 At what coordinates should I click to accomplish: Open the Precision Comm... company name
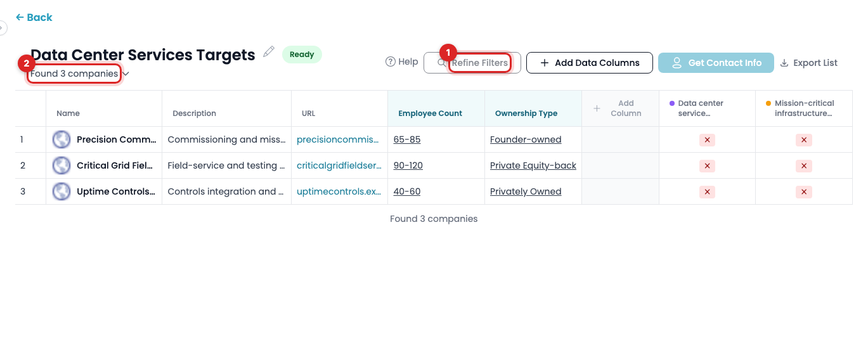tap(116, 139)
